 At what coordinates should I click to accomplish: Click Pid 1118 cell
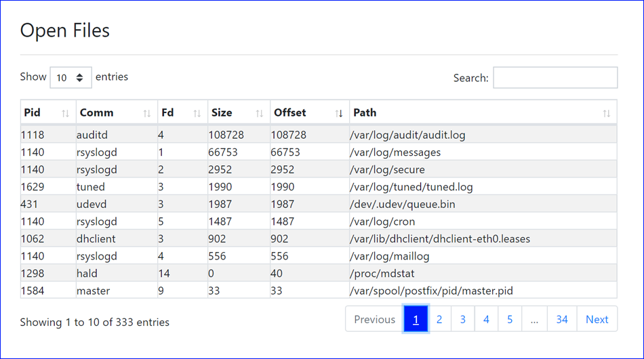click(x=48, y=135)
